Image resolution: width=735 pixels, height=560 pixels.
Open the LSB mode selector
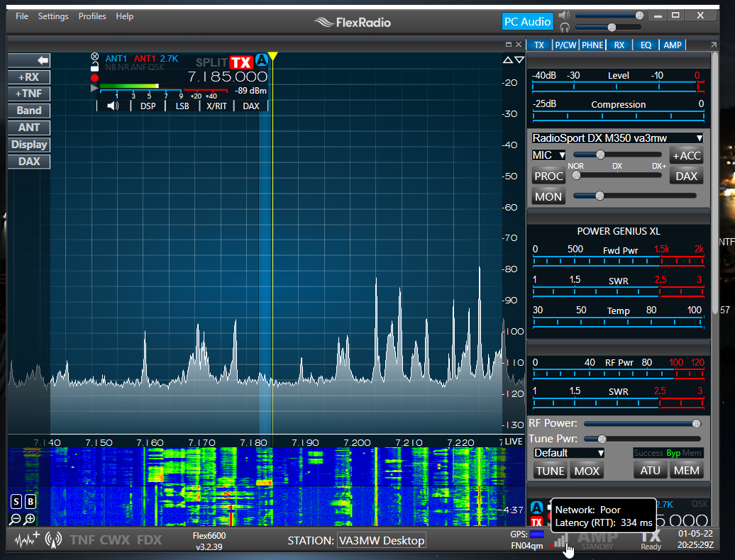[182, 106]
